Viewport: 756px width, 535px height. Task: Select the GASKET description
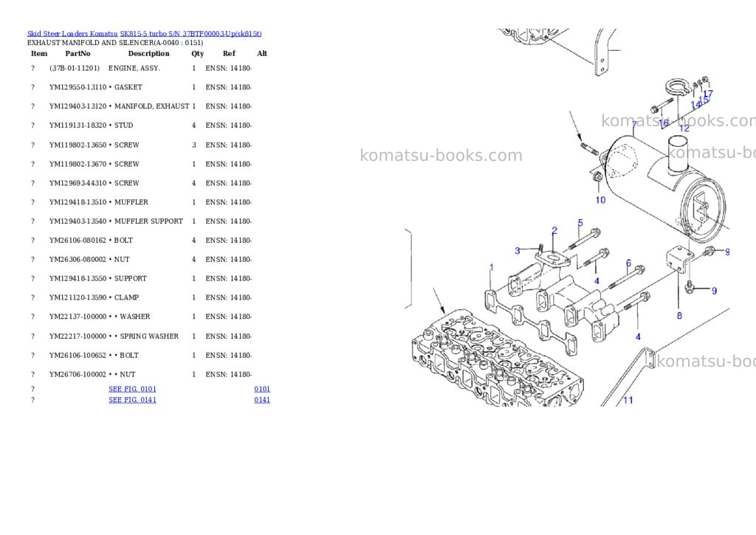click(128, 87)
